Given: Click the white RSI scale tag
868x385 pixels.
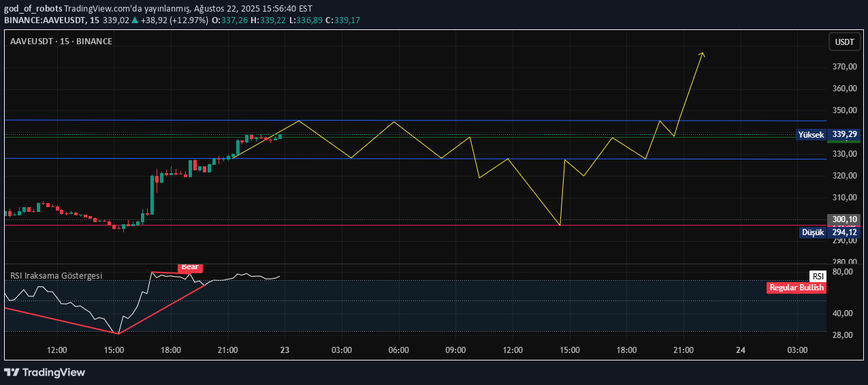Looking at the screenshot, I should [818, 276].
